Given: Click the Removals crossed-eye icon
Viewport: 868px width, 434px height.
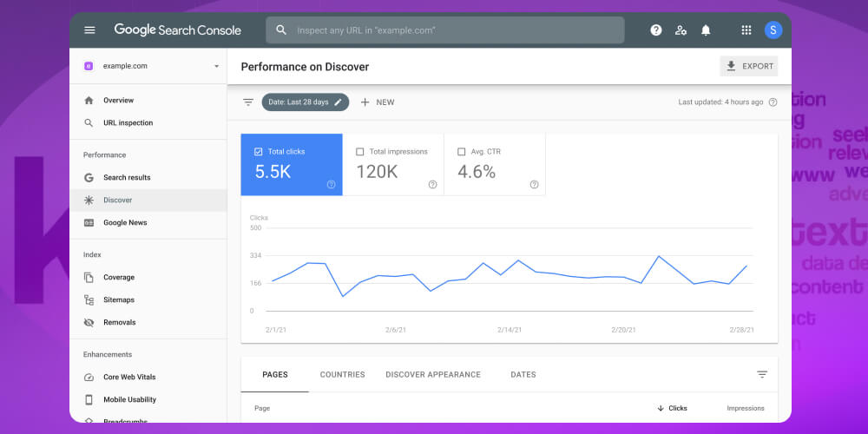Looking at the screenshot, I should (x=89, y=322).
